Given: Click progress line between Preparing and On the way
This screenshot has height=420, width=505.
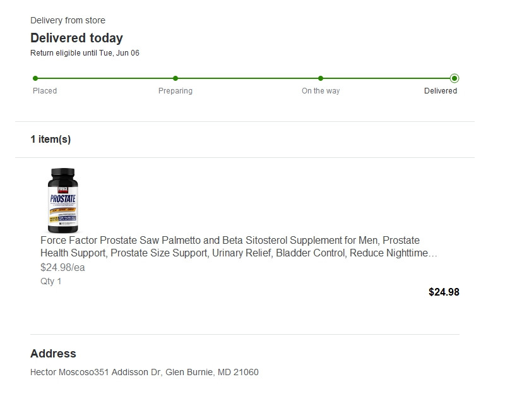Looking at the screenshot, I should pyautogui.click(x=248, y=78).
